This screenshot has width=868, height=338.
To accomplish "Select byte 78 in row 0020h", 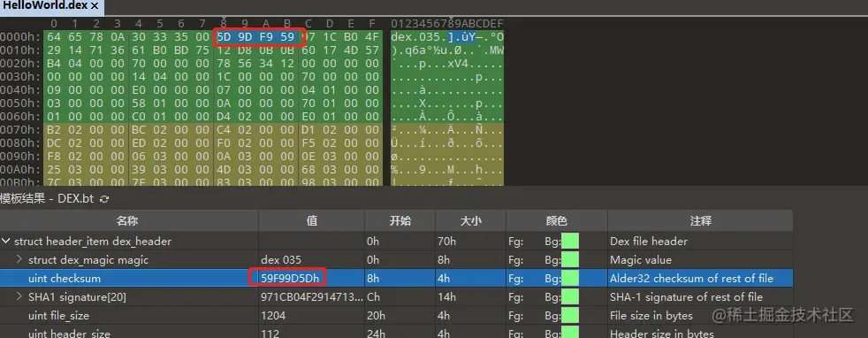I will [224, 63].
